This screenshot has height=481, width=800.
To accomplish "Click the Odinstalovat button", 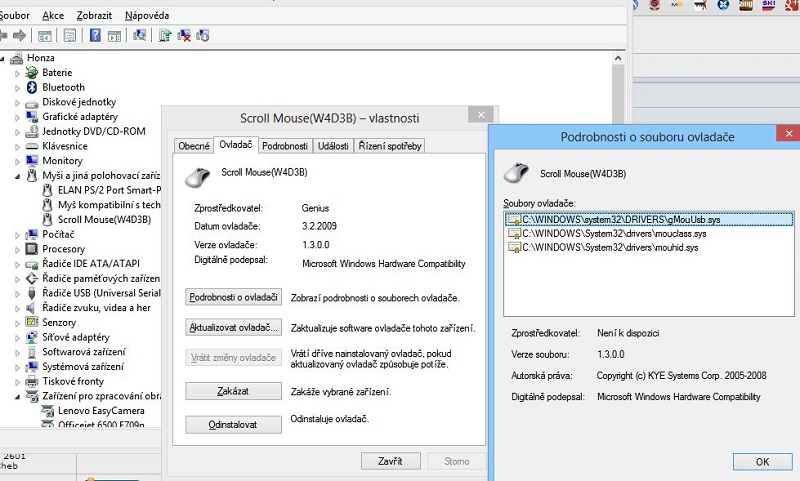I will click(x=233, y=424).
